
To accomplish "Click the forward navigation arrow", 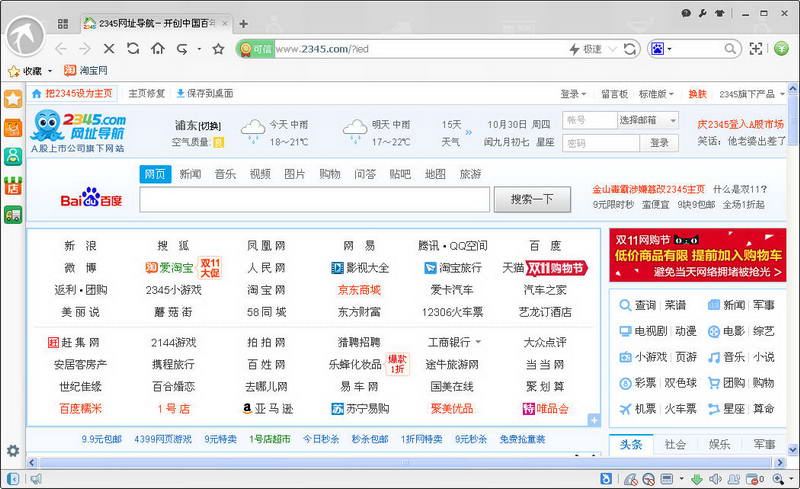I will (x=85, y=49).
